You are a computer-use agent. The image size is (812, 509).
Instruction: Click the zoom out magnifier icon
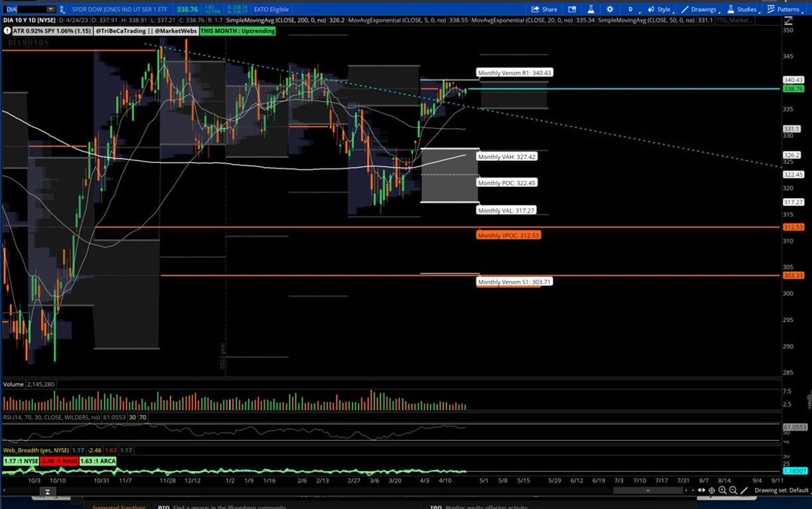pyautogui.click(x=733, y=490)
